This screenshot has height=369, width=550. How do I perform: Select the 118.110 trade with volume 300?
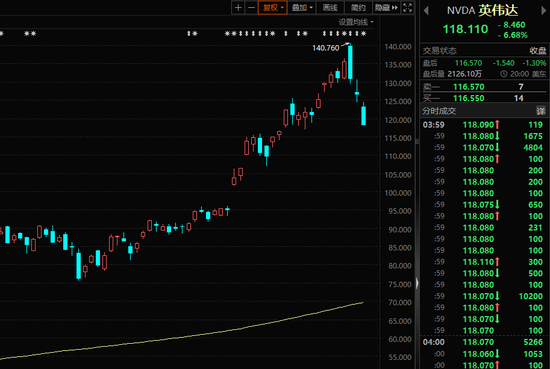tap(483, 262)
